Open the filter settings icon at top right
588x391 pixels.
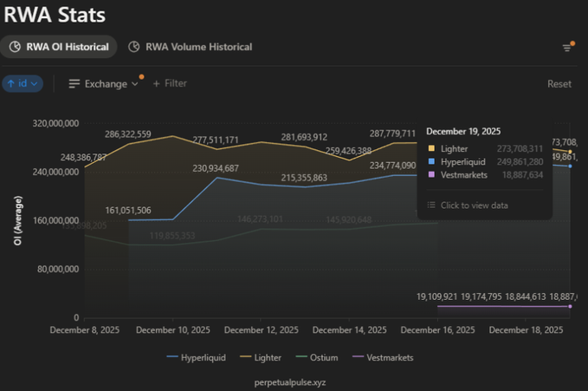coord(567,48)
